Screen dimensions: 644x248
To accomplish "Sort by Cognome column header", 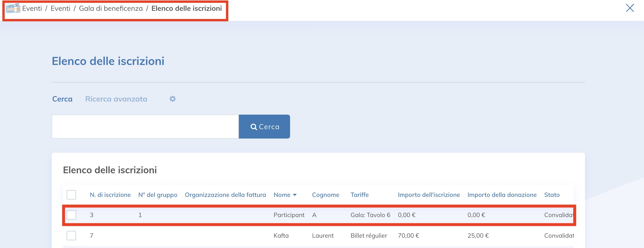I will point(325,195).
